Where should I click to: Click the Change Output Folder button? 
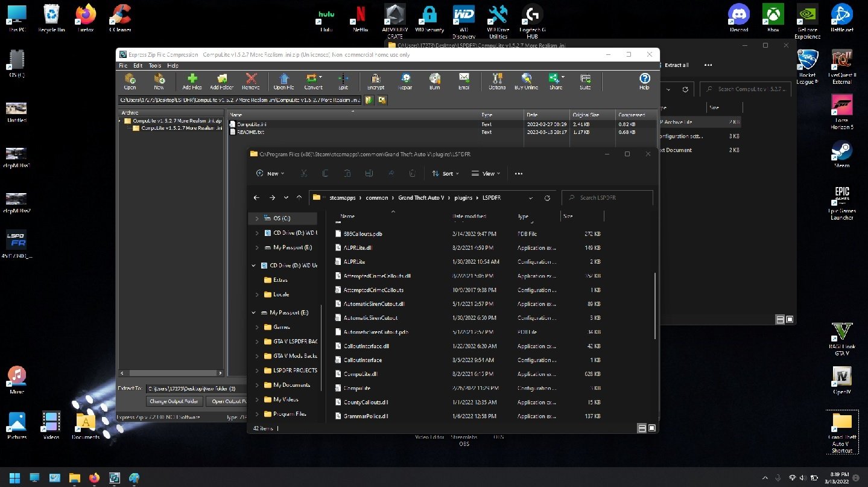174,401
